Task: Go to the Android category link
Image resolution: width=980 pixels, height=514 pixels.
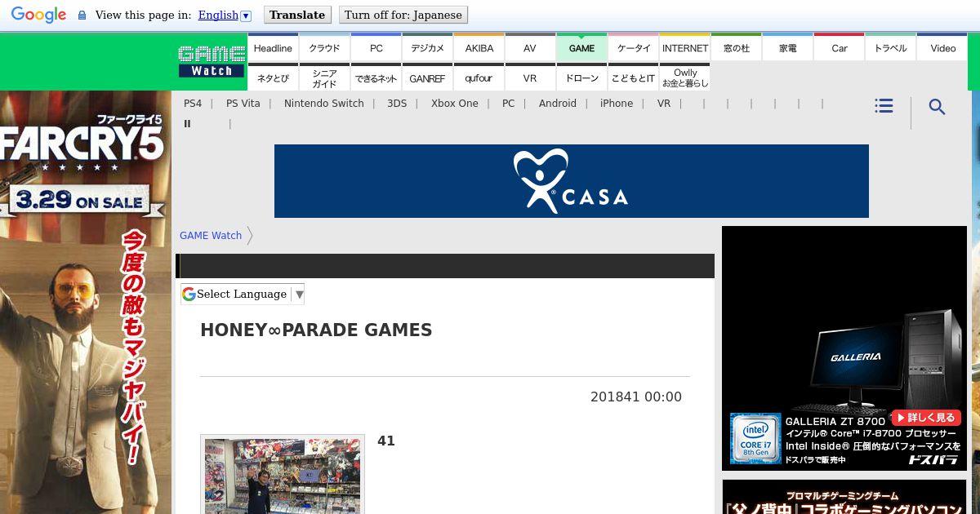Action: 558,104
